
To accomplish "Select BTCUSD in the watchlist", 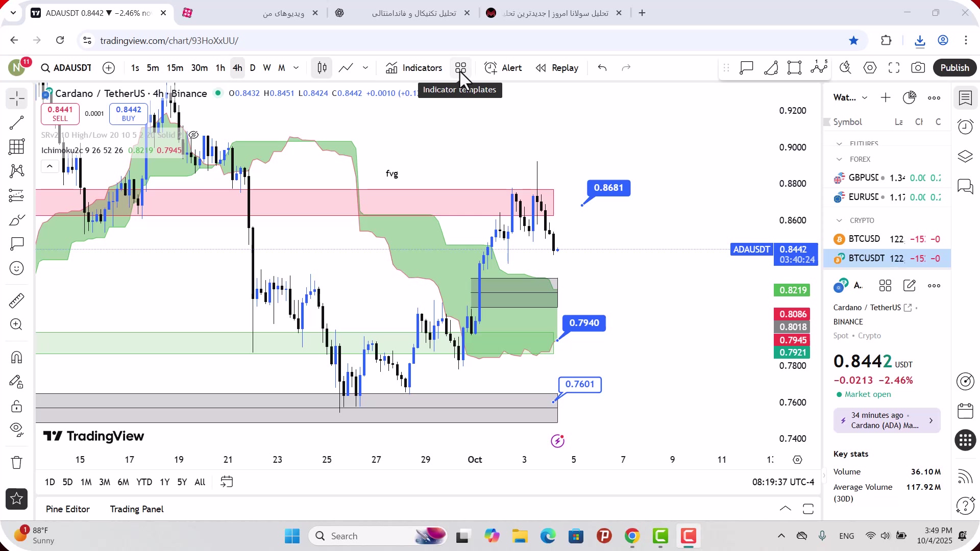I will click(887, 239).
